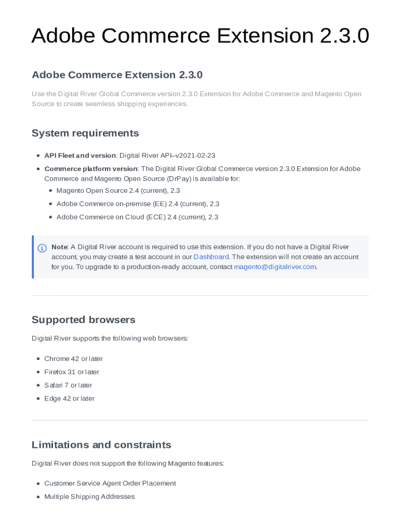The width and height of the screenshot is (400, 532).
Task: Click the bold 'API Fleet and version' text
Action: [80, 155]
